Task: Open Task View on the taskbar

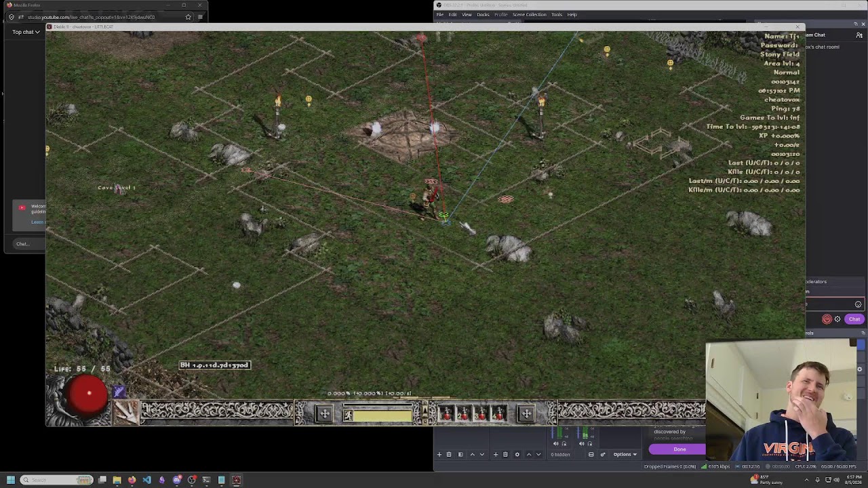Action: point(102,480)
